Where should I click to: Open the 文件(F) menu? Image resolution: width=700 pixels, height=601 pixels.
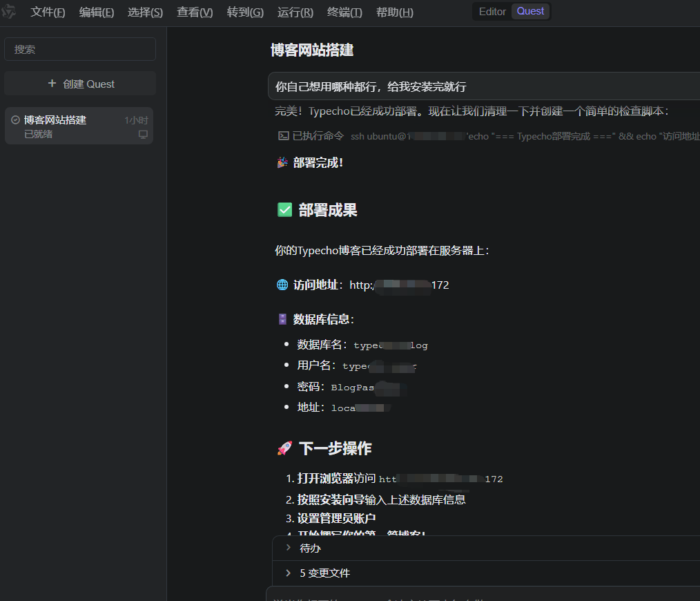48,12
